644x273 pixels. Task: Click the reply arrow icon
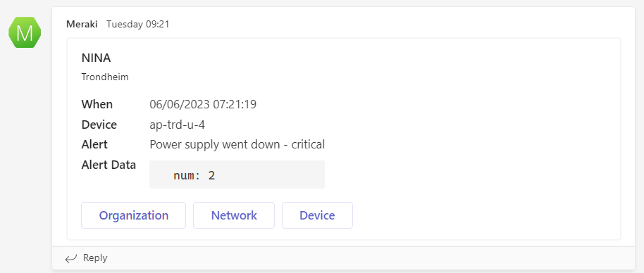pyautogui.click(x=71, y=258)
